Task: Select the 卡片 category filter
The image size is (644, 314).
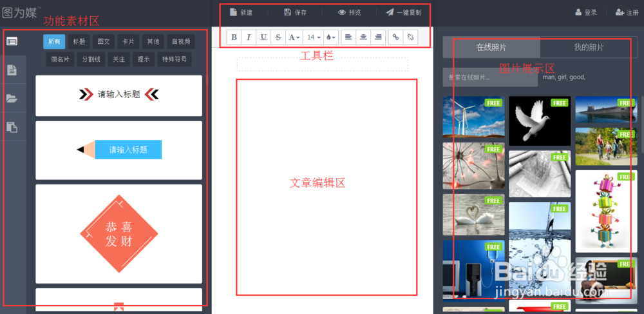Action: [128, 41]
